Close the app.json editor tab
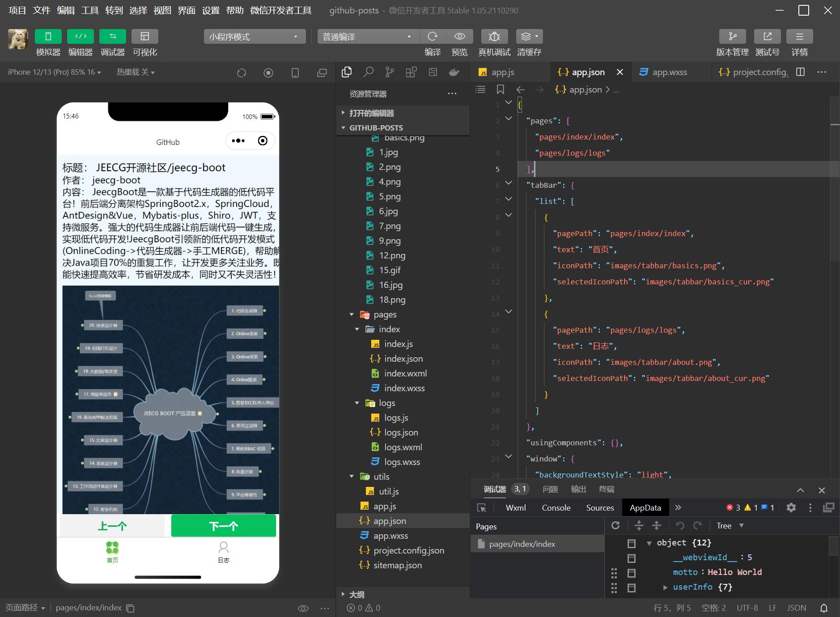Viewport: 840px width, 617px height. point(620,72)
